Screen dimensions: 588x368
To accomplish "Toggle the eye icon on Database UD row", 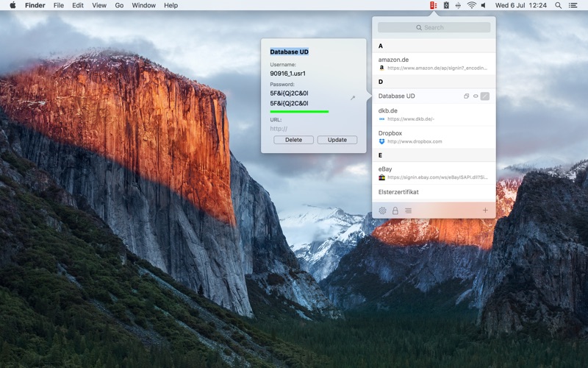I will pos(476,96).
